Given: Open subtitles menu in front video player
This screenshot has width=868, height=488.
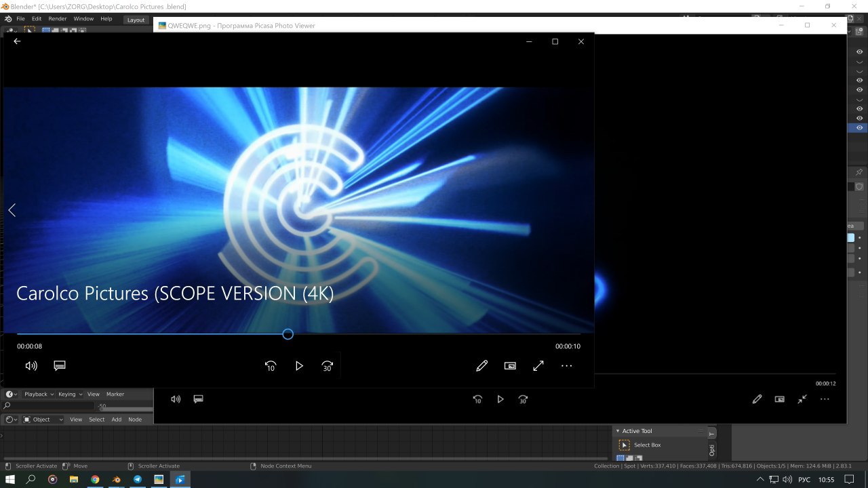Looking at the screenshot, I should (x=60, y=365).
